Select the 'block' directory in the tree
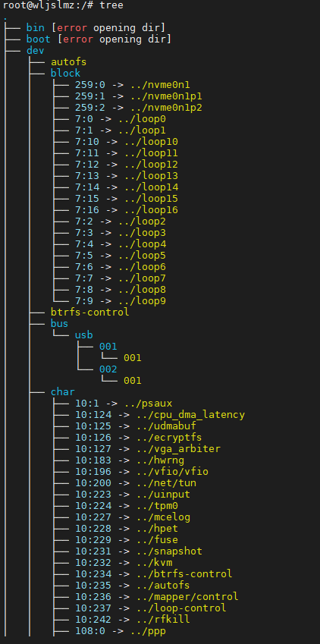320x644 pixels. tap(66, 74)
